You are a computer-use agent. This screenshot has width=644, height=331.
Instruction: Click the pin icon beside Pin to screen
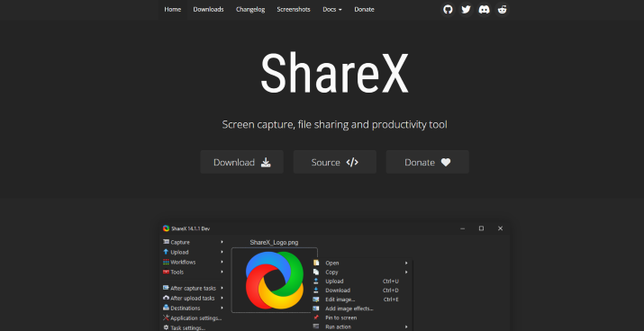click(316, 318)
